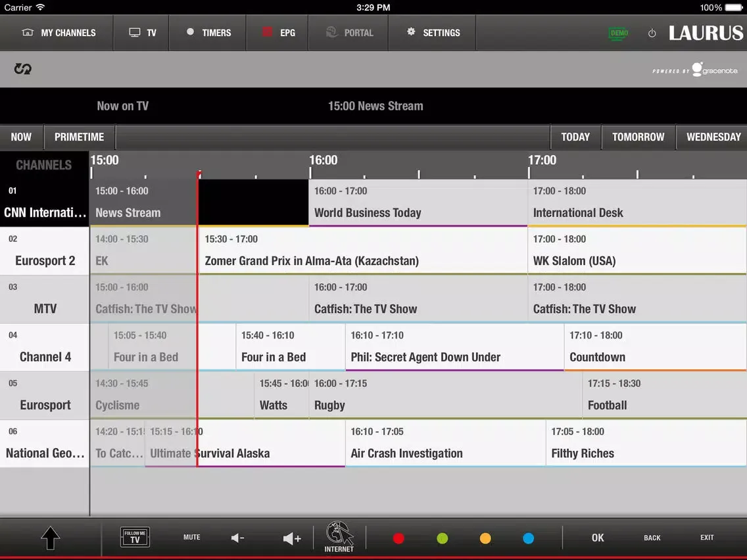Screen dimensions: 747x560
Task: Click the 17:00 timeline marker
Action: click(x=542, y=160)
